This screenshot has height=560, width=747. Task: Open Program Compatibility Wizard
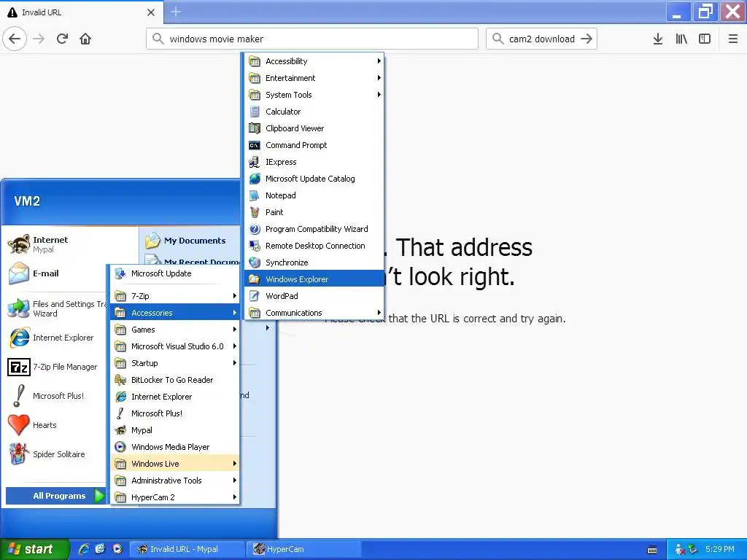click(x=314, y=229)
